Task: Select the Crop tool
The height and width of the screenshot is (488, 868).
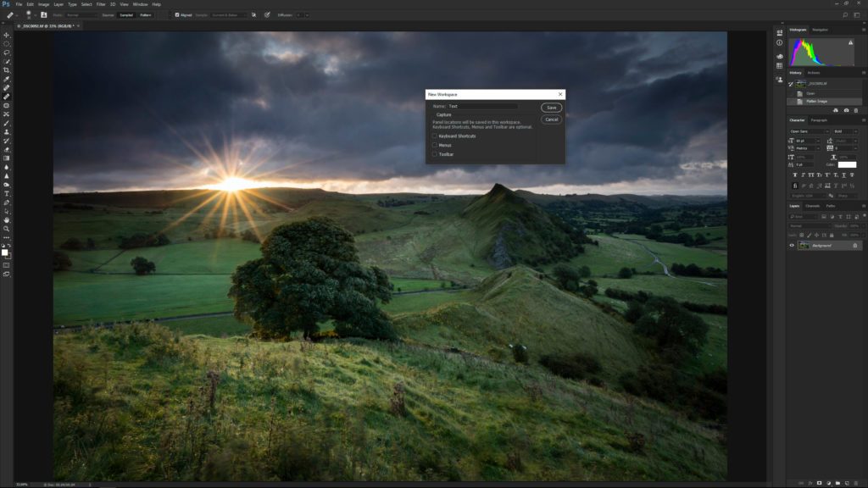Action: tap(7, 70)
